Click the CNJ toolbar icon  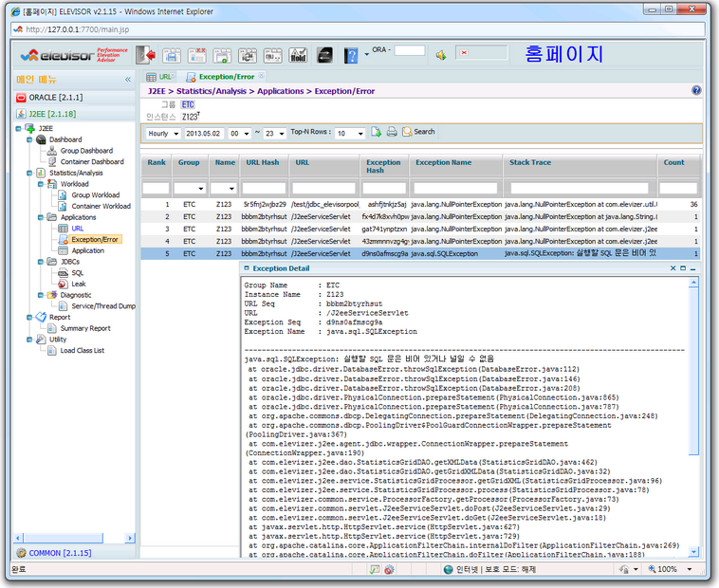click(273, 55)
